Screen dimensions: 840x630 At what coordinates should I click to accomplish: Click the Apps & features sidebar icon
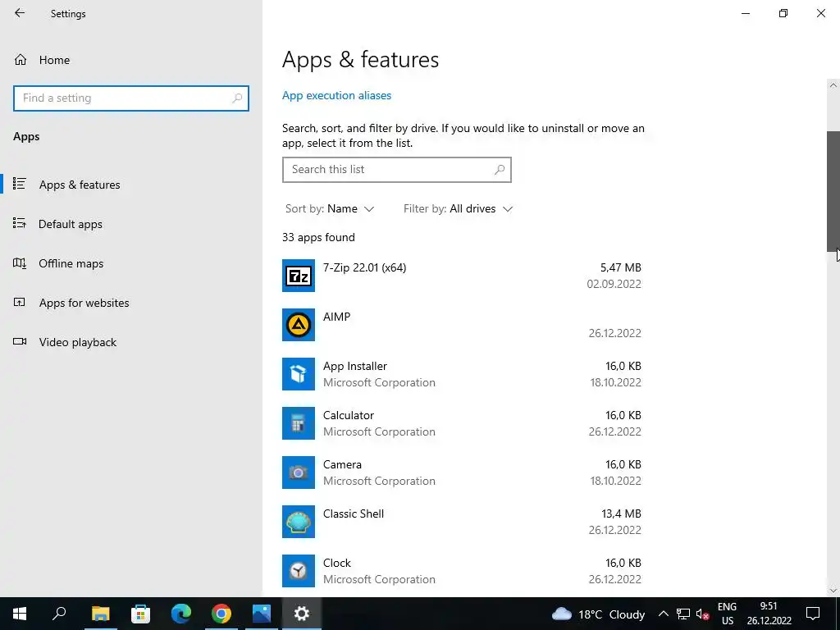(20, 184)
